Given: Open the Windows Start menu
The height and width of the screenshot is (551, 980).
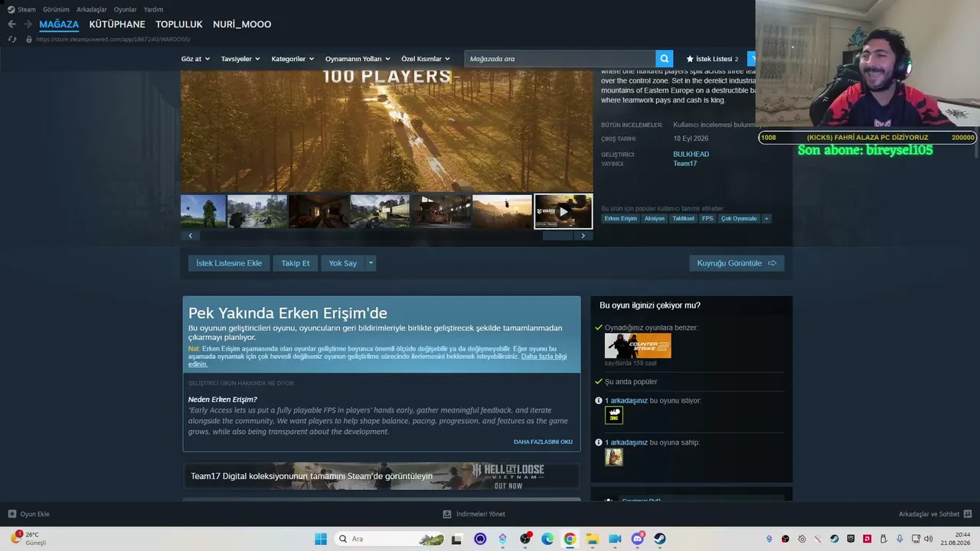Looking at the screenshot, I should coord(321,539).
